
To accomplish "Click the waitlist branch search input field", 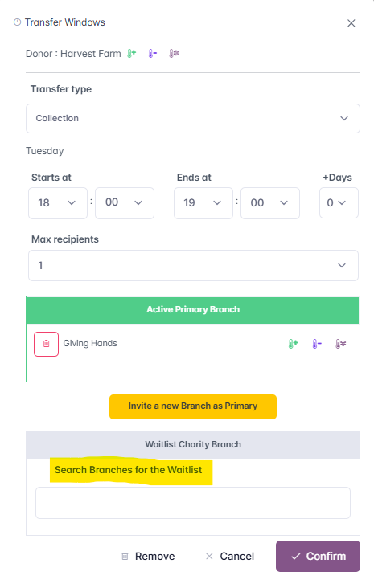I will [x=193, y=503].
